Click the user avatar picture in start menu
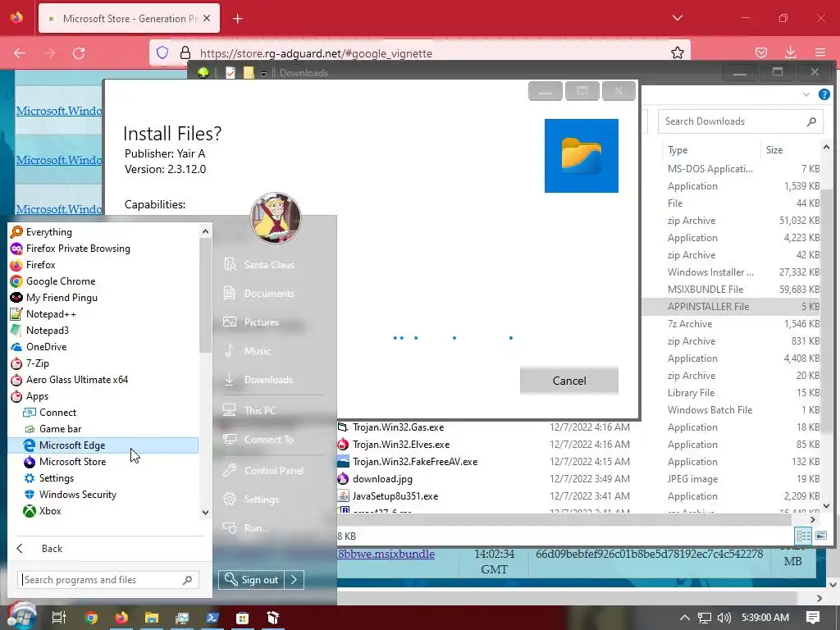This screenshot has height=630, width=840. [276, 218]
